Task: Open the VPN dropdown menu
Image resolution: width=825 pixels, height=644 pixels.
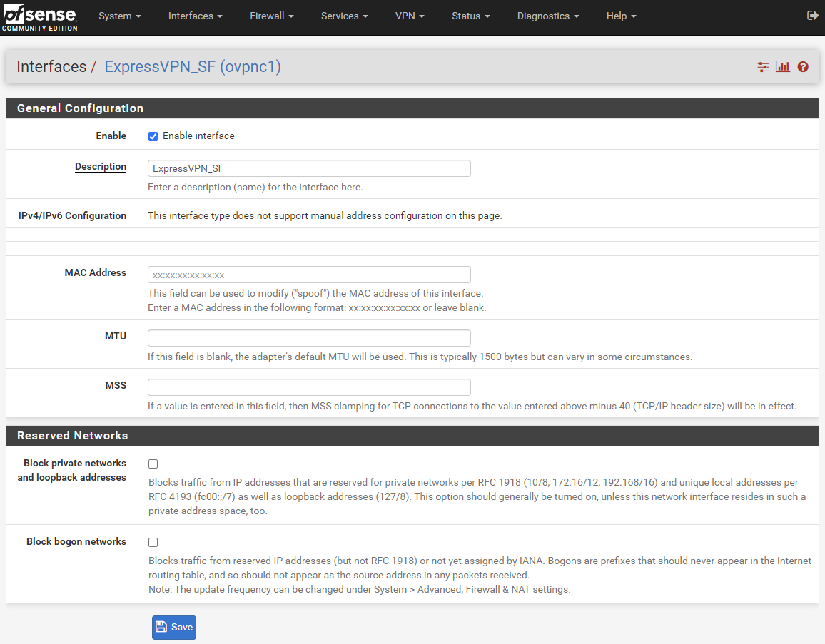Action: (x=410, y=16)
